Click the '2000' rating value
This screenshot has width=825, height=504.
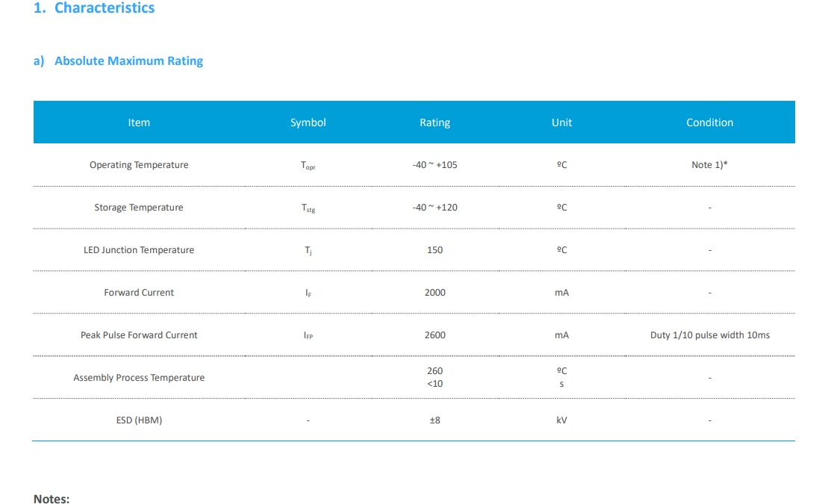[x=435, y=293]
